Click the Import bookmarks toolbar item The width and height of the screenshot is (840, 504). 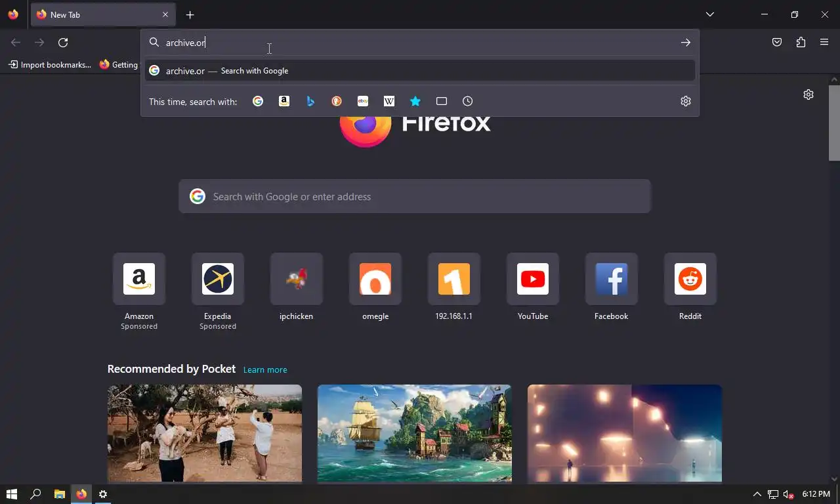click(50, 65)
